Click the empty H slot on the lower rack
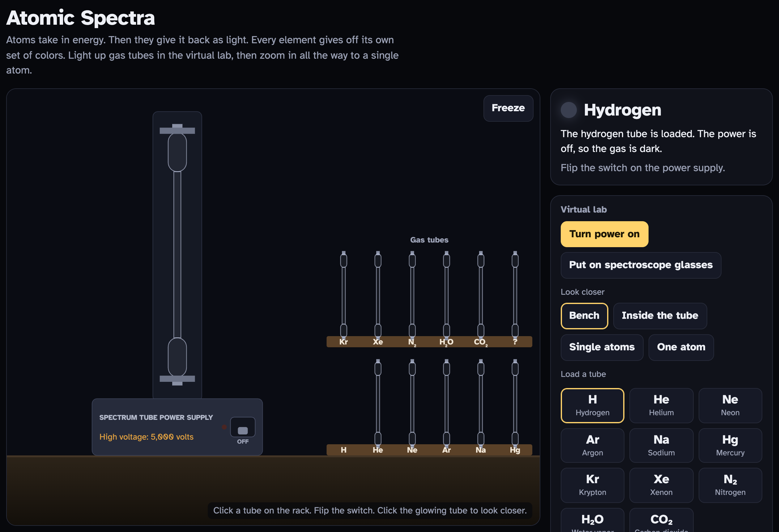The width and height of the screenshot is (779, 532). coord(343,450)
